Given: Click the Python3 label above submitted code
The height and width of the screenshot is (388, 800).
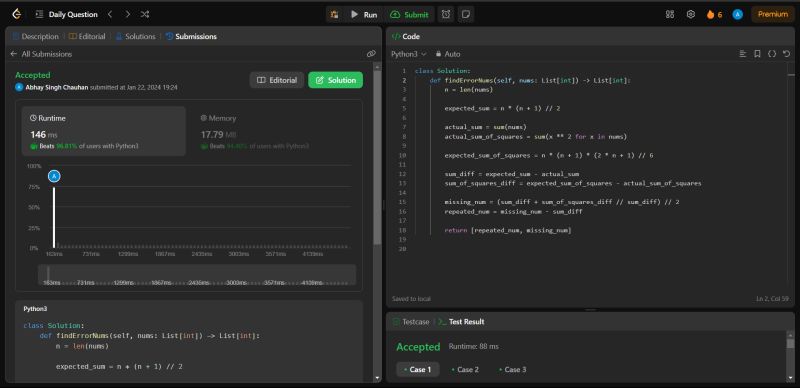Looking at the screenshot, I should coord(35,309).
